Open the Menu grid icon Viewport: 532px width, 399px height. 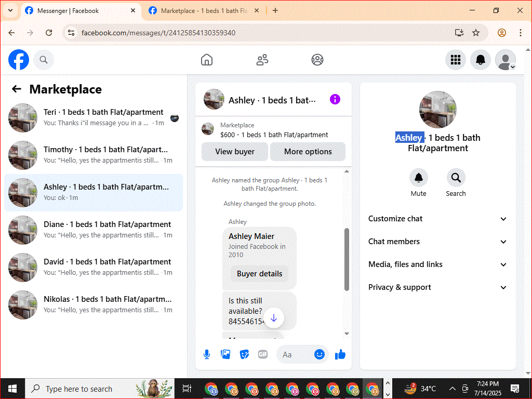[455, 60]
